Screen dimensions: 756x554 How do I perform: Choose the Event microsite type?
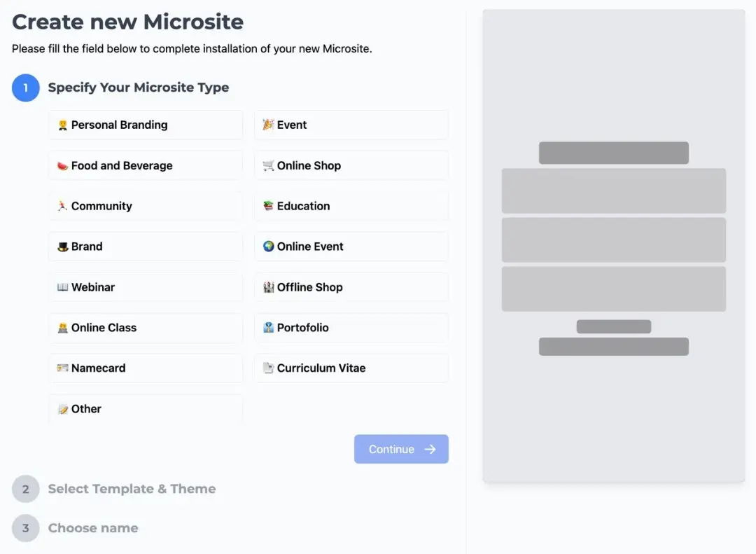(351, 125)
